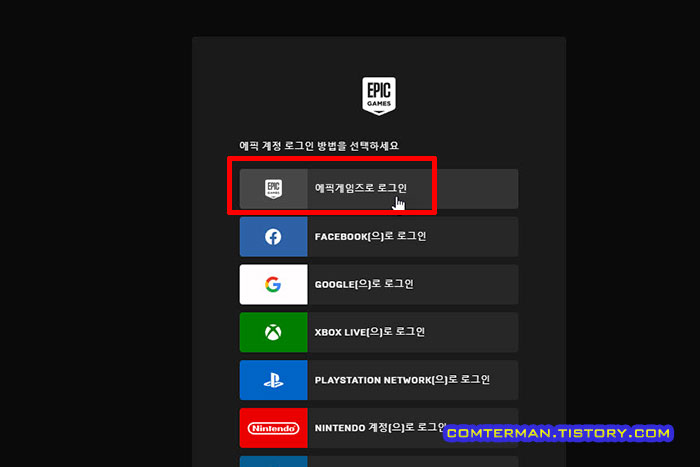This screenshot has width=700, height=467.
Task: Click the large Epic Games logo at top
Action: coord(379,96)
